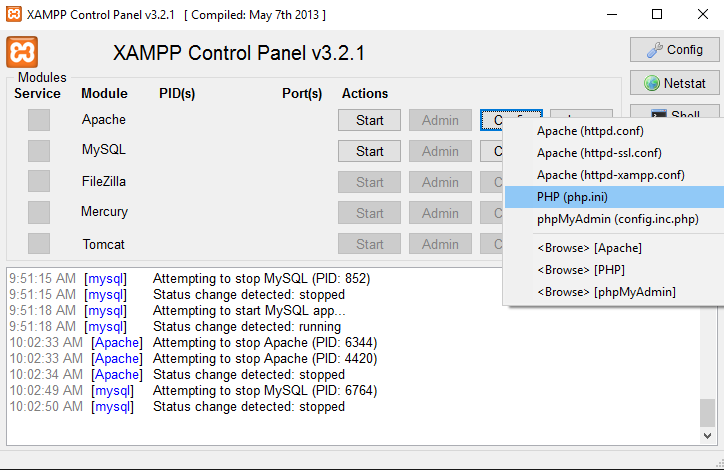724x470 pixels.
Task: Start the Apache module
Action: pos(369,120)
